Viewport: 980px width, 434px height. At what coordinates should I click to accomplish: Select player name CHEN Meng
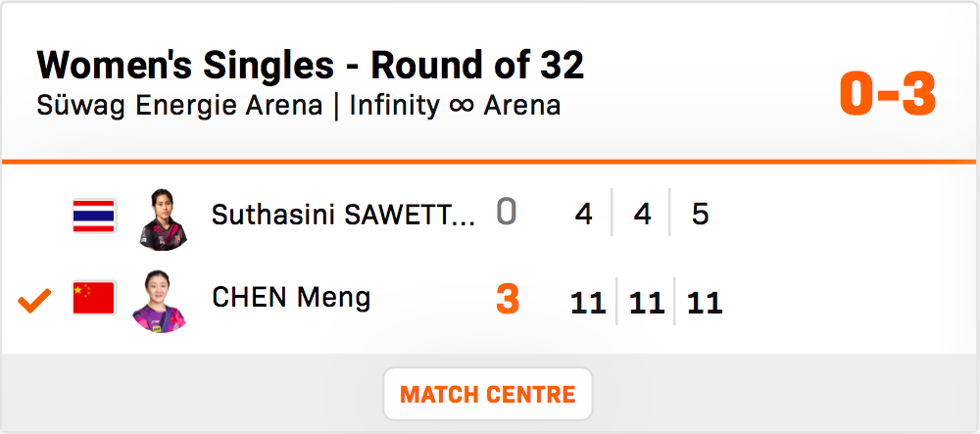(291, 297)
